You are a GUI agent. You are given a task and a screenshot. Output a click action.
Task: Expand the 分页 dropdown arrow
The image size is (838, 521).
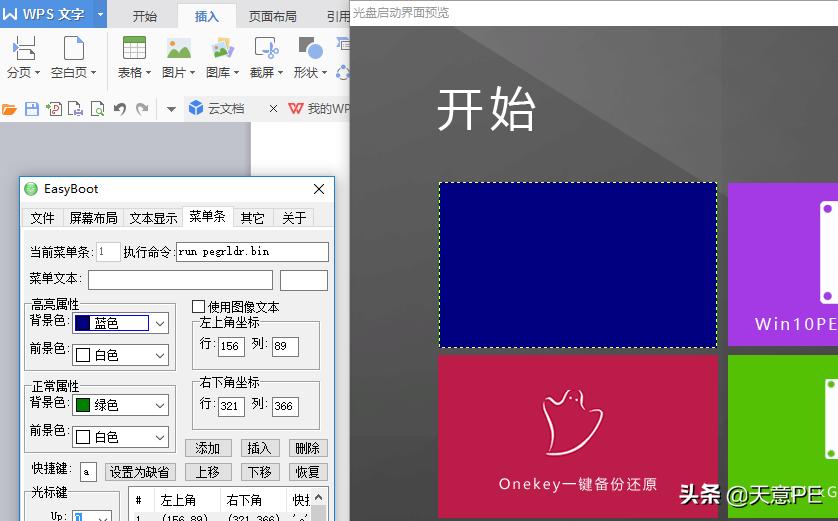37,72
